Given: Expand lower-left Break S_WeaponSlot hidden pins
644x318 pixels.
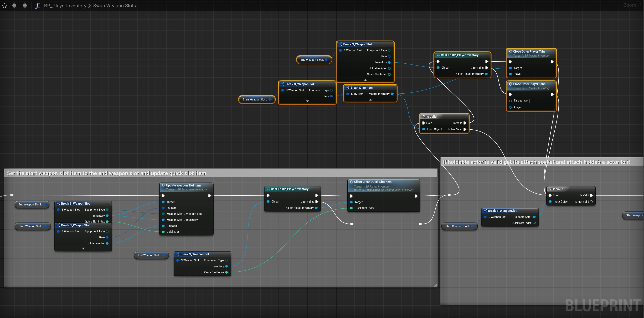Looking at the screenshot, I should (83, 248).
